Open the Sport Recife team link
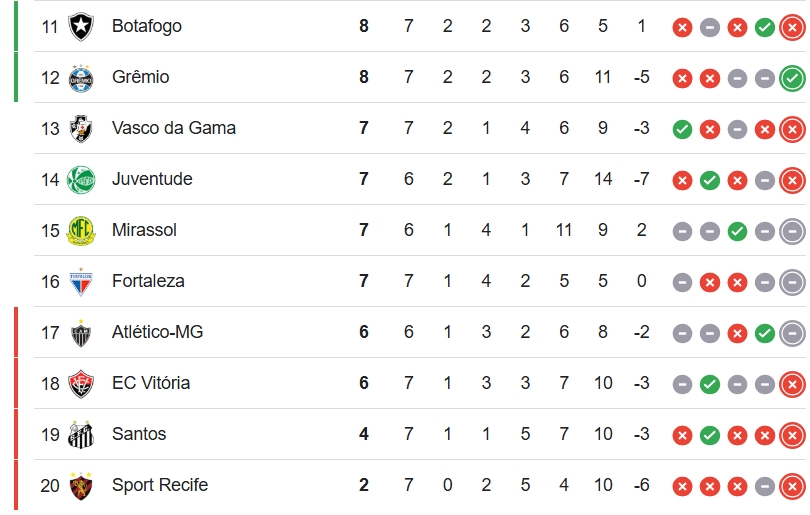This screenshot has width=810, height=515. (x=160, y=485)
